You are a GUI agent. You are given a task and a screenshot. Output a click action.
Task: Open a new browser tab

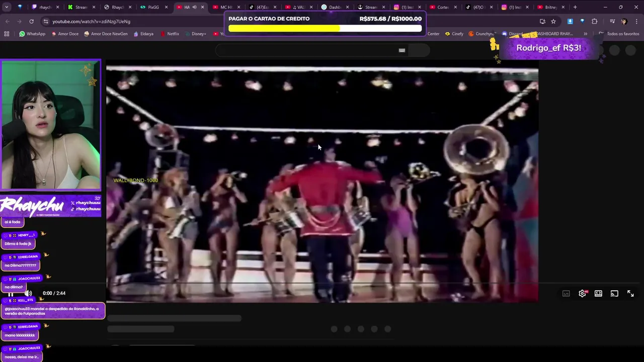coord(575,7)
